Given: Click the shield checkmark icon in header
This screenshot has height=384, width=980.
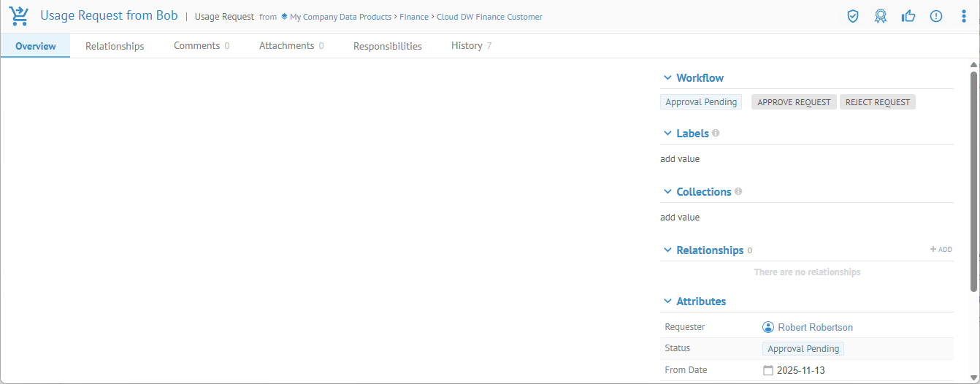Looking at the screenshot, I should 853,16.
